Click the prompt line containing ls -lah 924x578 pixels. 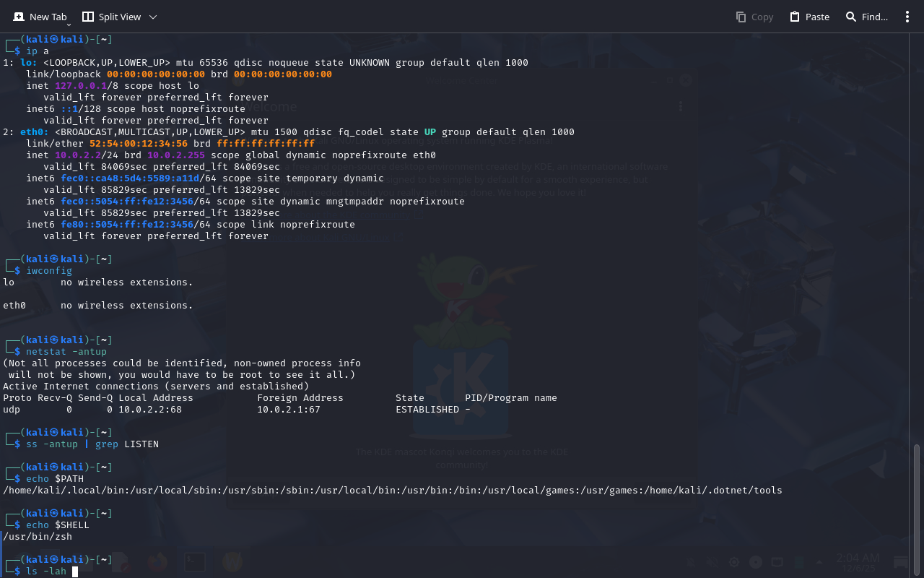point(46,571)
